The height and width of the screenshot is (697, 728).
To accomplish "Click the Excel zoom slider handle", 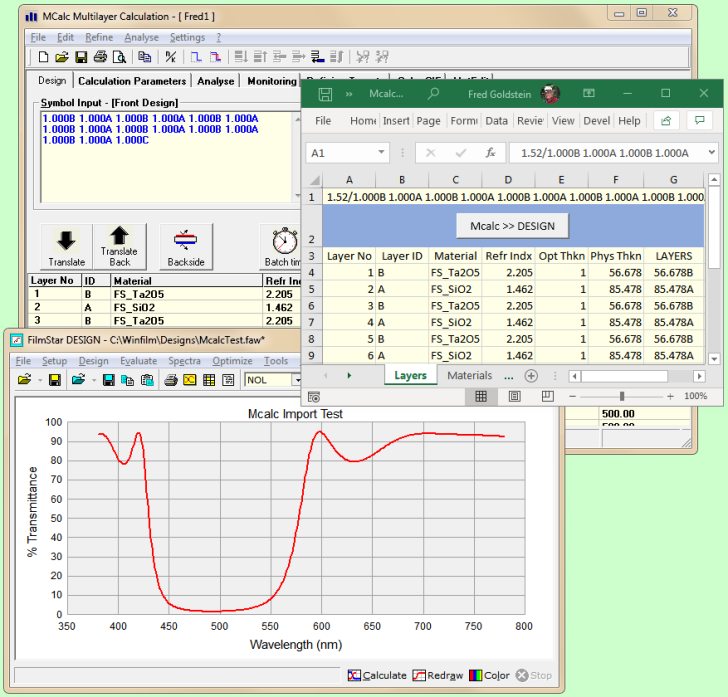I will click(622, 396).
